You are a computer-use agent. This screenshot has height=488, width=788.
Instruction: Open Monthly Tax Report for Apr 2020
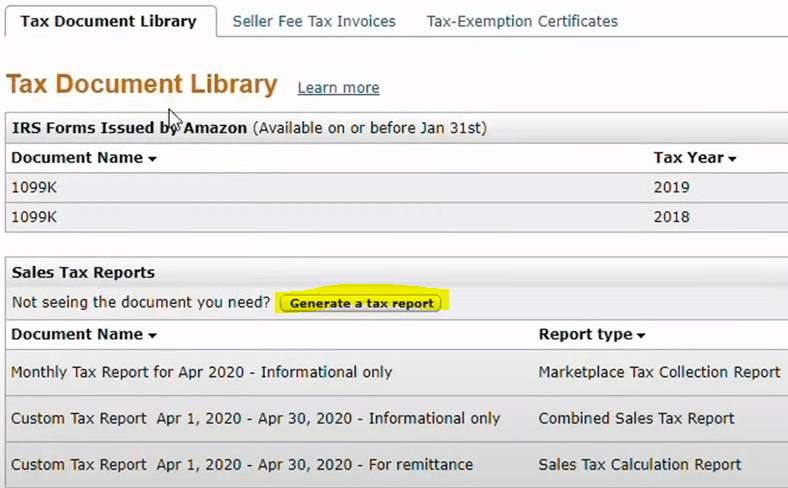202,372
